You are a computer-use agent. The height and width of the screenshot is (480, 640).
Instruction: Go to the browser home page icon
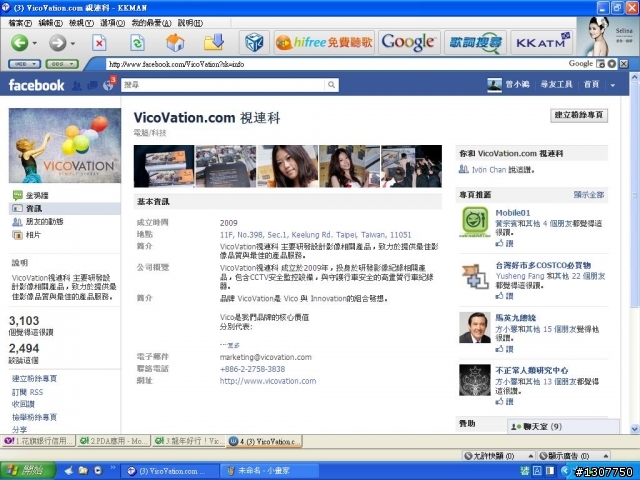click(175, 42)
